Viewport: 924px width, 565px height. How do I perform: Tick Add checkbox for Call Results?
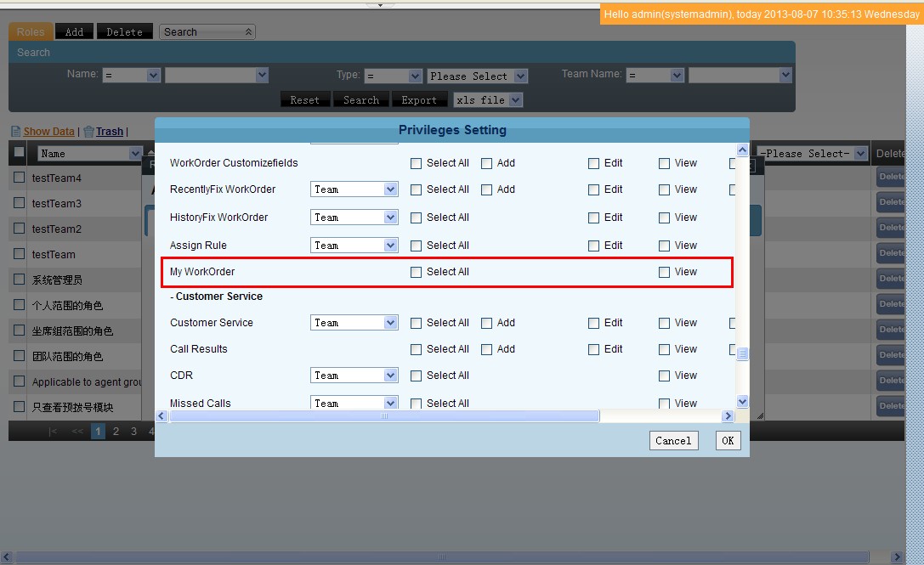[x=487, y=349]
